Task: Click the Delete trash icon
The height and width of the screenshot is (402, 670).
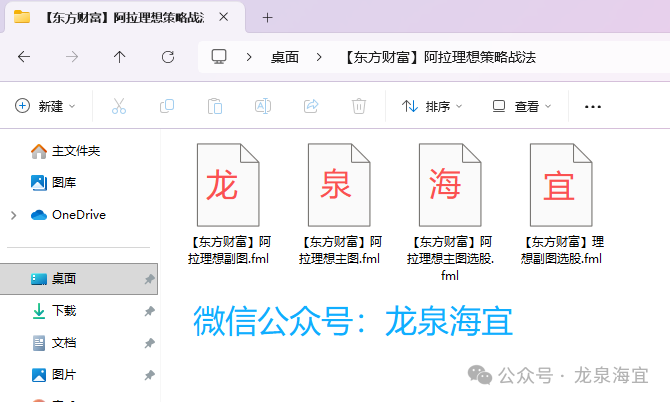Action: [359, 106]
